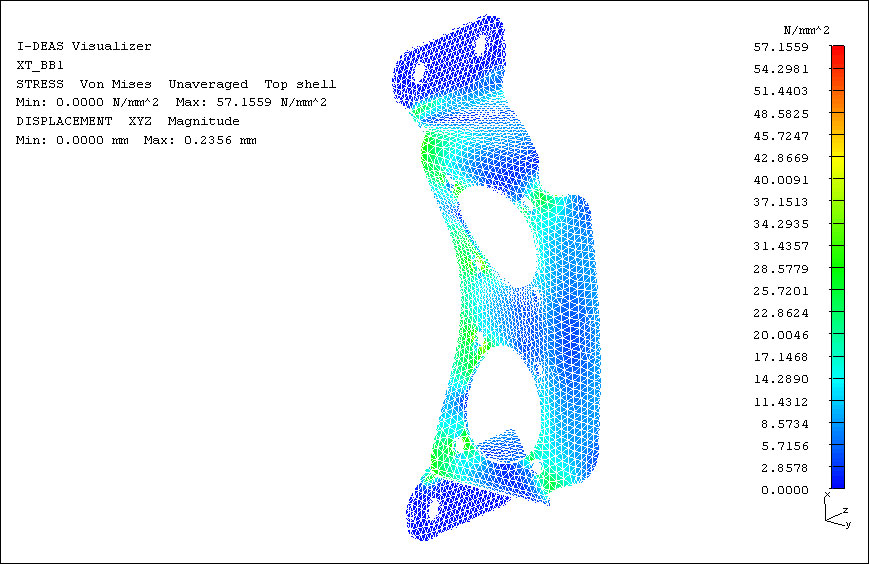
Task: Click the yellow band of the color legend
Action: (837, 168)
